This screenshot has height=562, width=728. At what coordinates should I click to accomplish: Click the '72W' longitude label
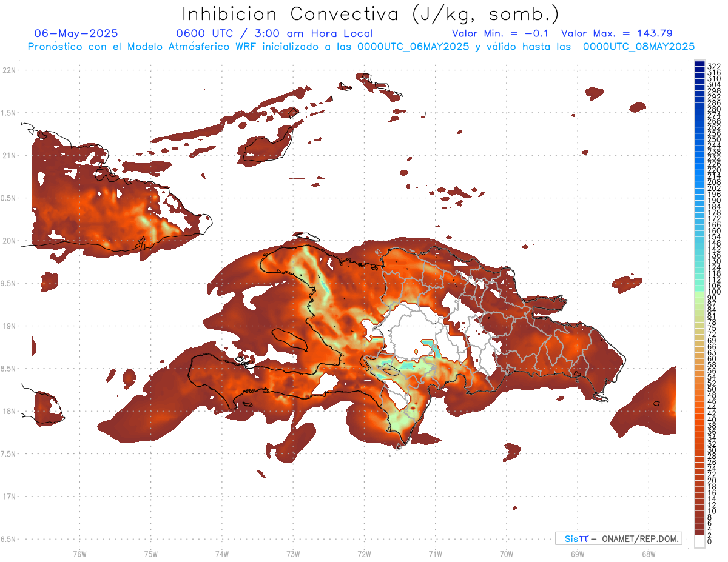point(365,554)
